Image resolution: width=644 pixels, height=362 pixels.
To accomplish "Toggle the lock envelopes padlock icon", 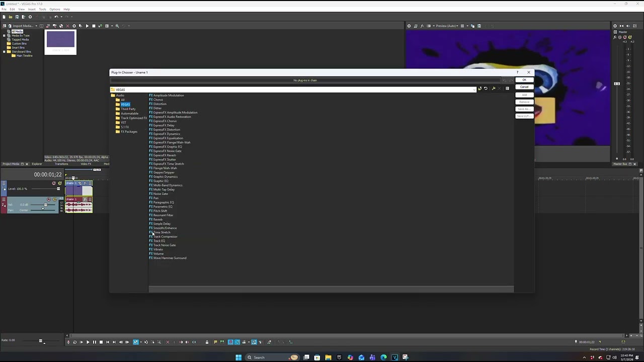I will click(x=207, y=342).
